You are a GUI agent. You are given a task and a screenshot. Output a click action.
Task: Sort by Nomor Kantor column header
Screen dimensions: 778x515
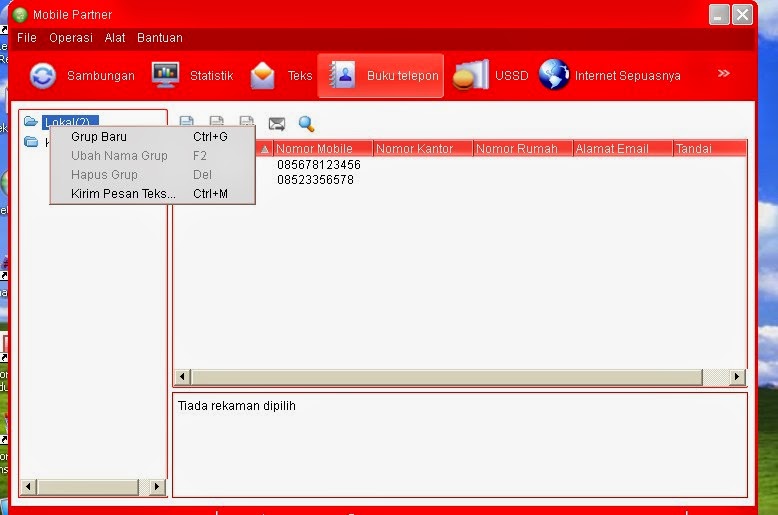(x=423, y=148)
